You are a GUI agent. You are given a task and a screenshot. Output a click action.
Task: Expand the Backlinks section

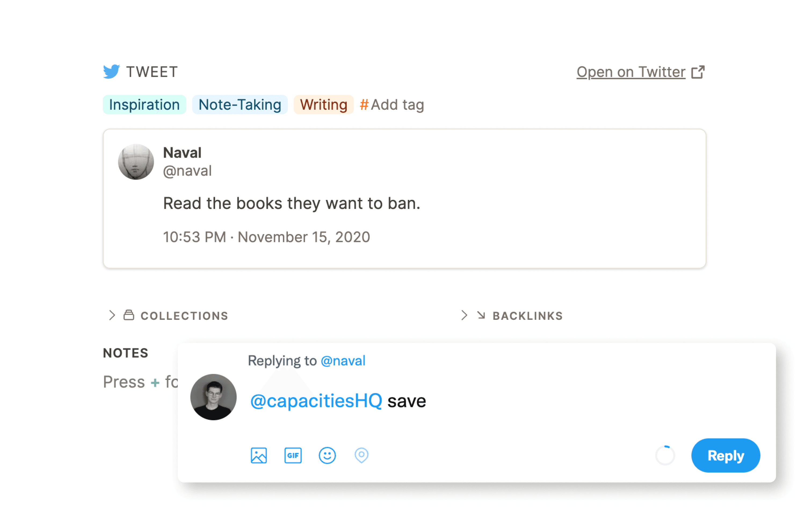tap(464, 315)
